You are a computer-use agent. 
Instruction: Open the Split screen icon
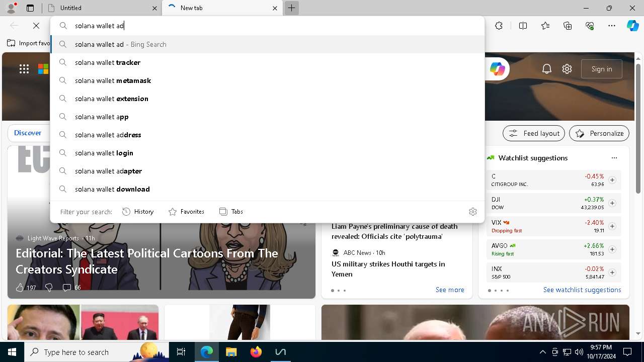[523, 26]
